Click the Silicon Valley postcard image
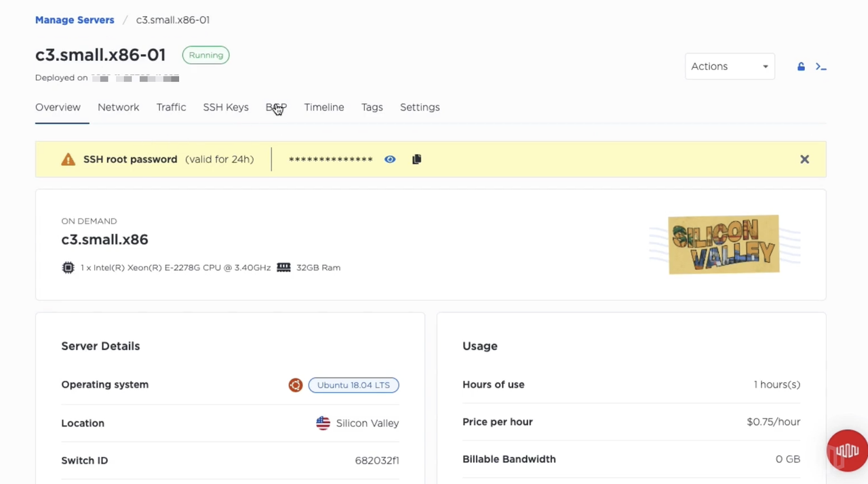Image resolution: width=868 pixels, height=484 pixels. [x=724, y=245]
